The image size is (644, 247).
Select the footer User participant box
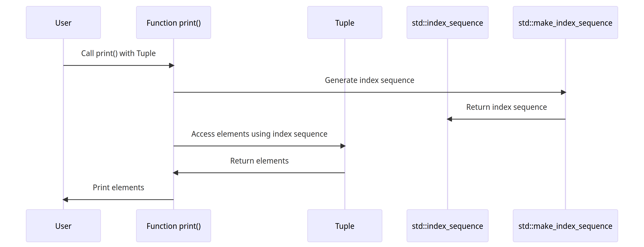(63, 226)
